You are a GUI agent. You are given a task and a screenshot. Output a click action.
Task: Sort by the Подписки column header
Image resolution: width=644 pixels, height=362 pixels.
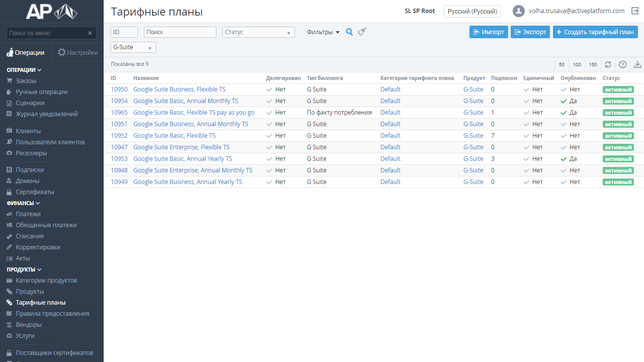[x=504, y=78]
